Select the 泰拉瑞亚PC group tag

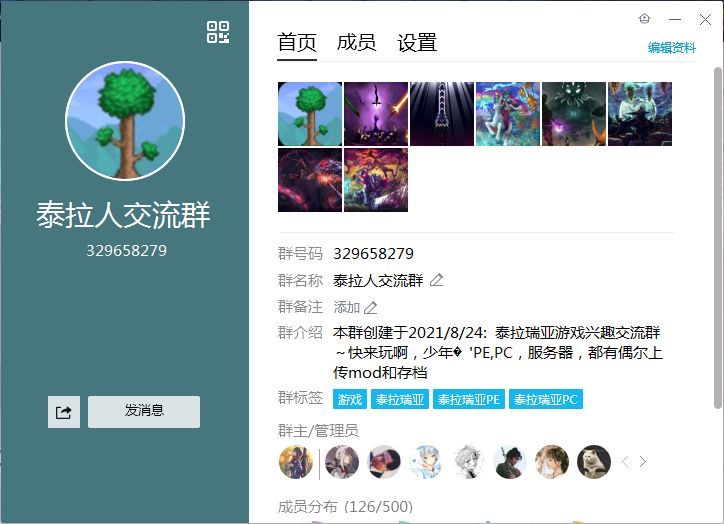coord(546,399)
